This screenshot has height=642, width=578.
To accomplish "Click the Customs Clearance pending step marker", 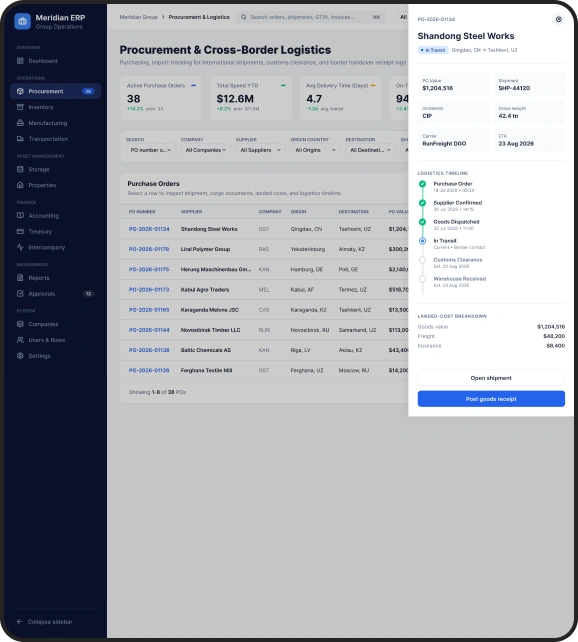I will [422, 260].
